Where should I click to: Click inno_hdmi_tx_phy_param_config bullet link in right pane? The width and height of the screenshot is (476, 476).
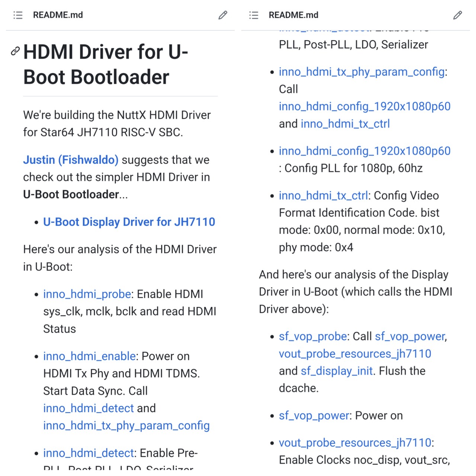click(x=362, y=72)
